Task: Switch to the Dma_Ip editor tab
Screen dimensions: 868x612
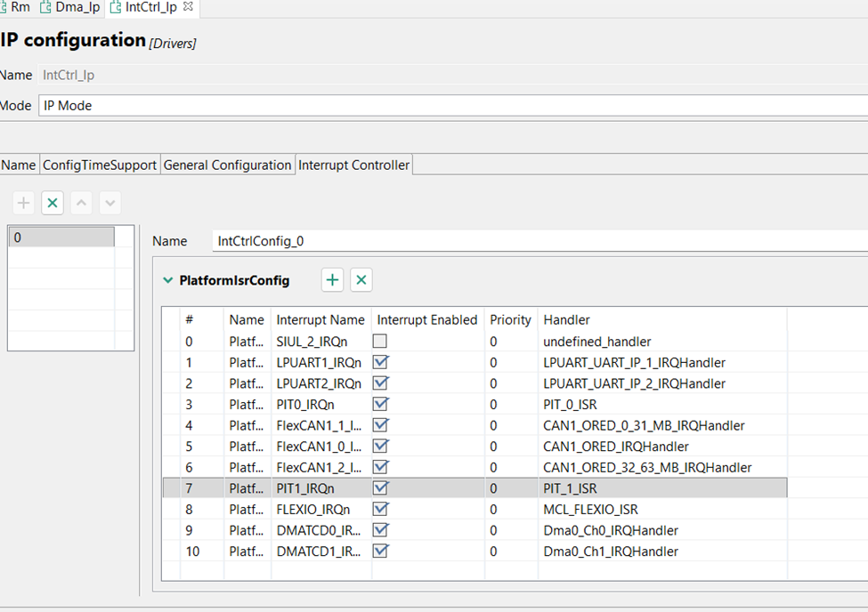Action: pos(69,7)
